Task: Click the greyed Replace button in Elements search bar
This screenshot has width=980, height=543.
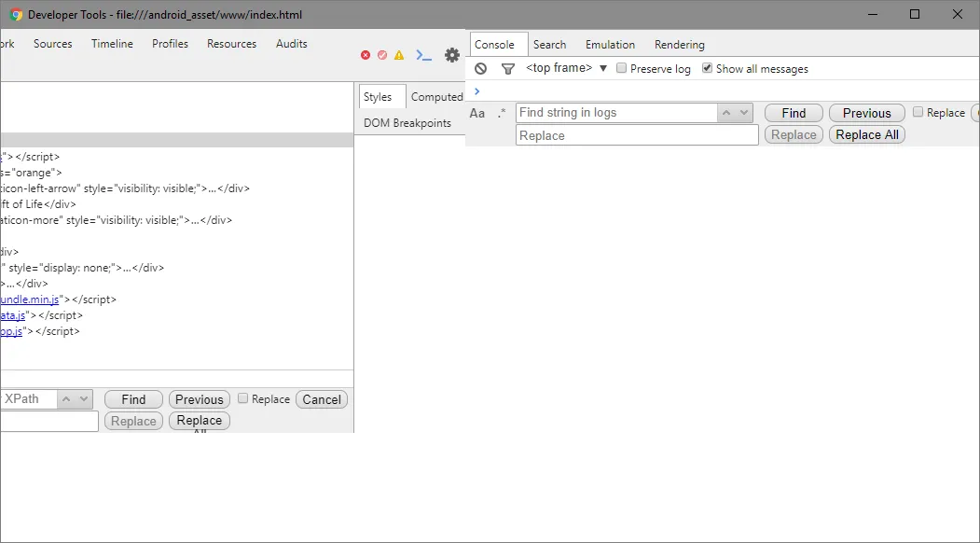Action: tap(133, 421)
